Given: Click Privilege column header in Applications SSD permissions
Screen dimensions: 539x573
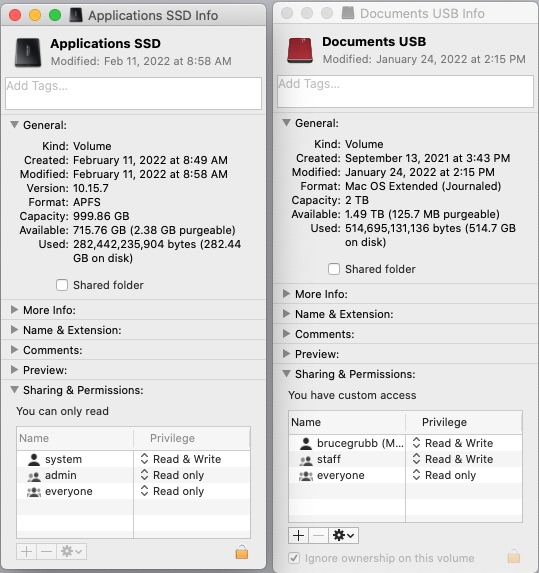Looking at the screenshot, I should tap(192, 439).
